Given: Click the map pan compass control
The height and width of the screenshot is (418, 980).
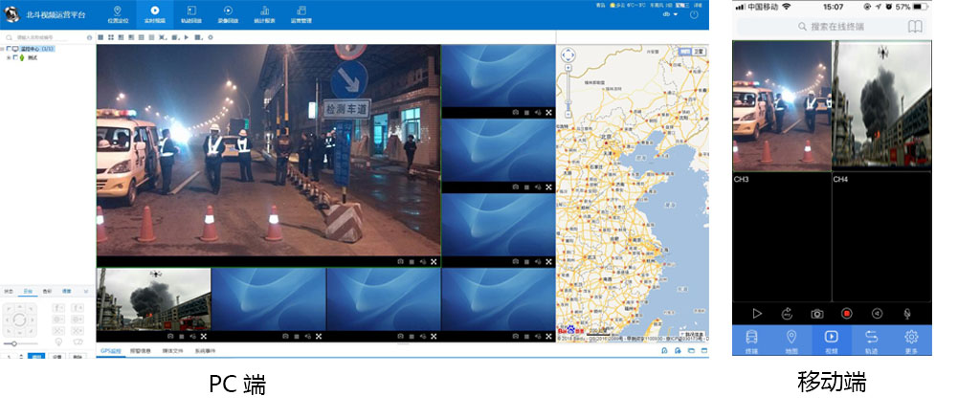Looking at the screenshot, I should (x=568, y=55).
